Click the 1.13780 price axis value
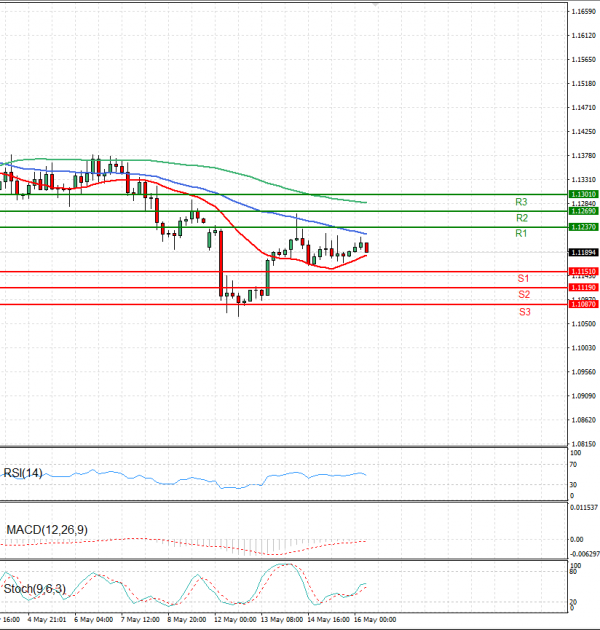Image resolution: width=600 pixels, height=630 pixels. tap(584, 155)
